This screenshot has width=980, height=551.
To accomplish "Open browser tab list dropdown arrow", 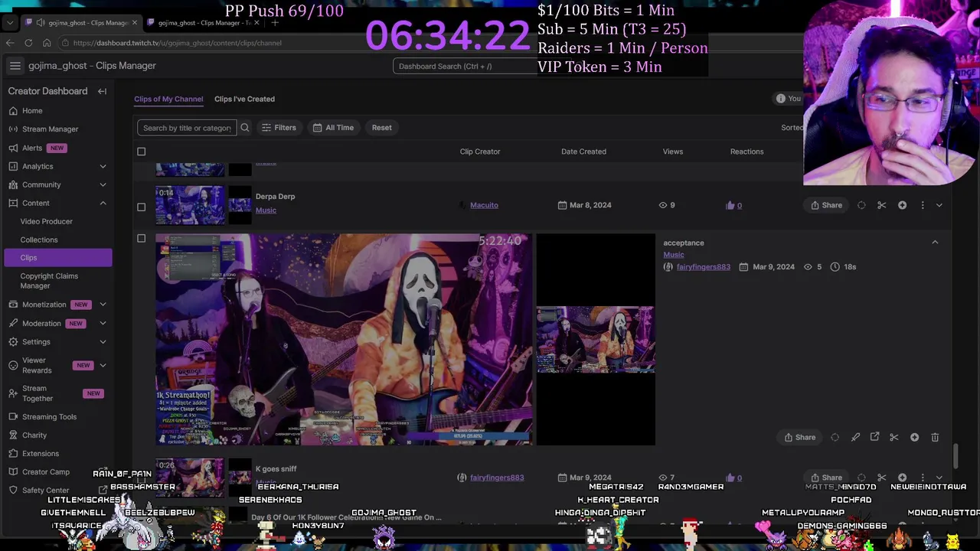I will click(x=10, y=22).
